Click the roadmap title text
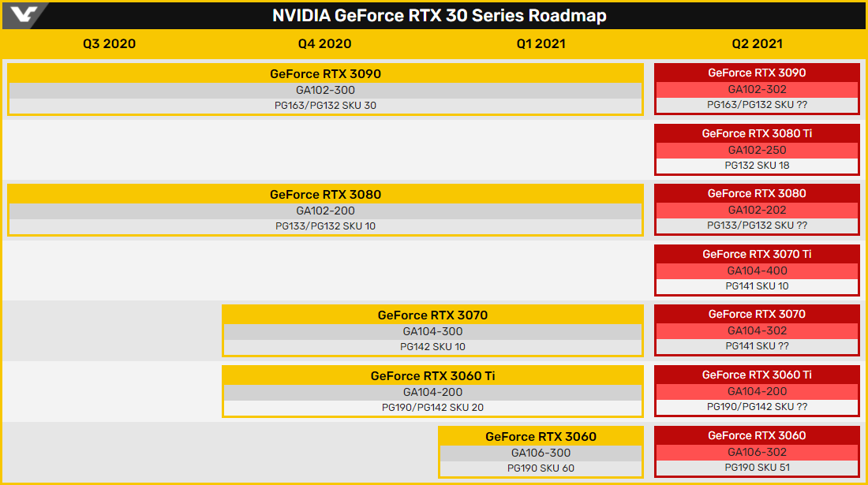Screen dimensions: 868x485 coord(440,16)
